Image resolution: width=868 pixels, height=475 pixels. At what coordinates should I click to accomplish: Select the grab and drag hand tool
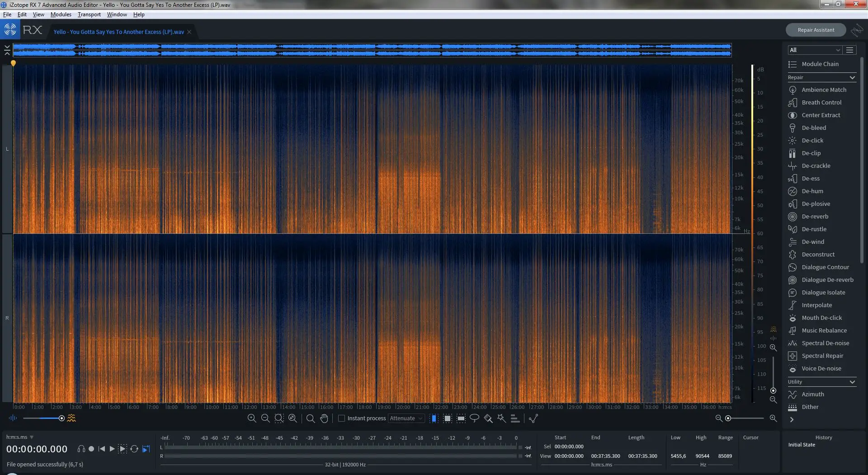coord(324,418)
